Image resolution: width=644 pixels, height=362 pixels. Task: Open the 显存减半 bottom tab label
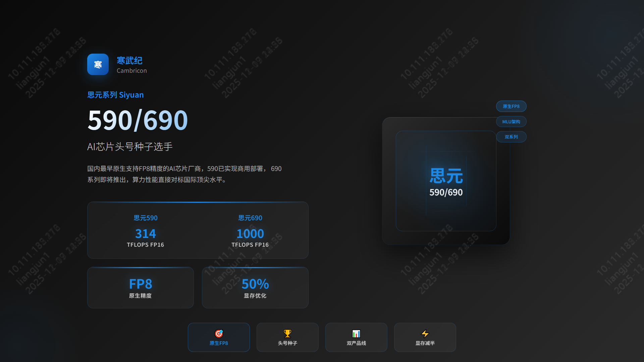(425, 343)
